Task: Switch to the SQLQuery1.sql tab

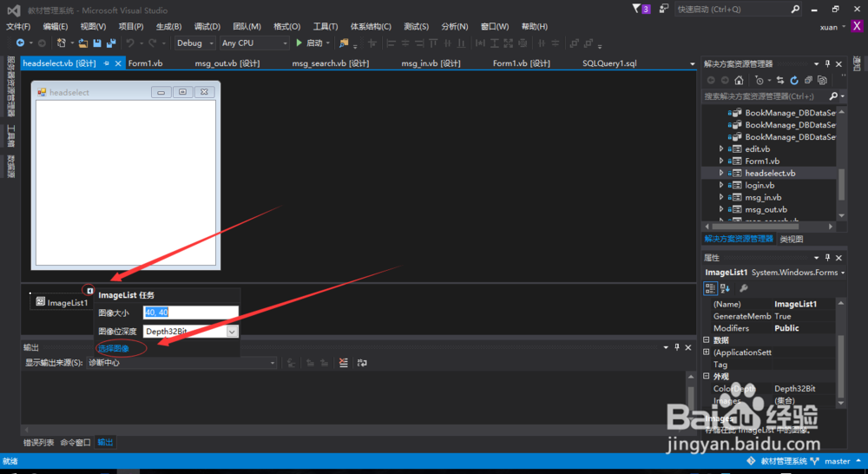Action: point(609,63)
